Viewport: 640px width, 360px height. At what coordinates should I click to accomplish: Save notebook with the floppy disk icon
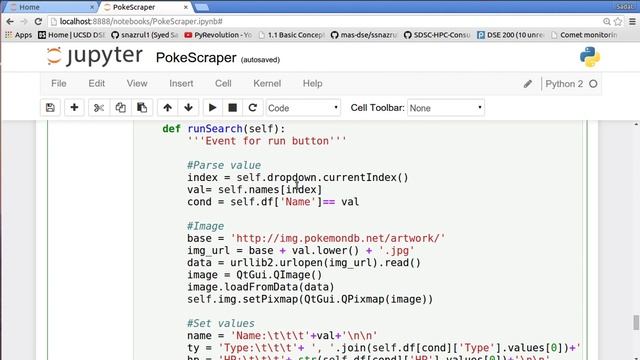50,108
